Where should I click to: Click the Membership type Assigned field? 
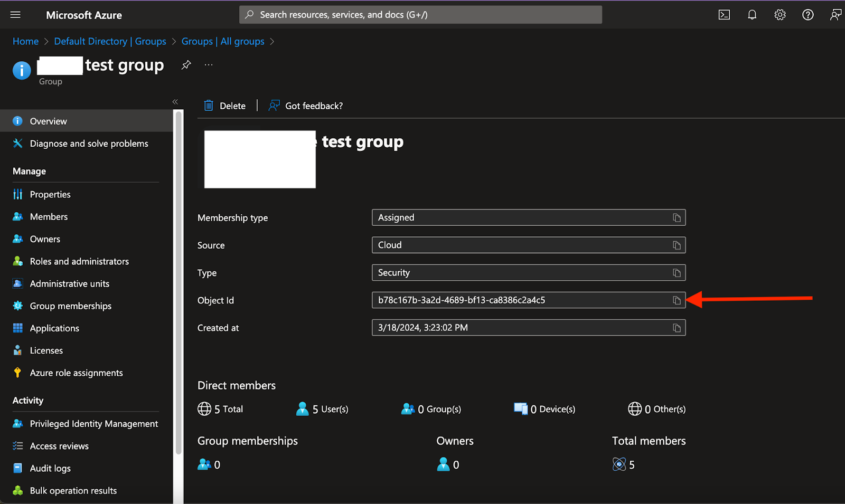pos(529,217)
